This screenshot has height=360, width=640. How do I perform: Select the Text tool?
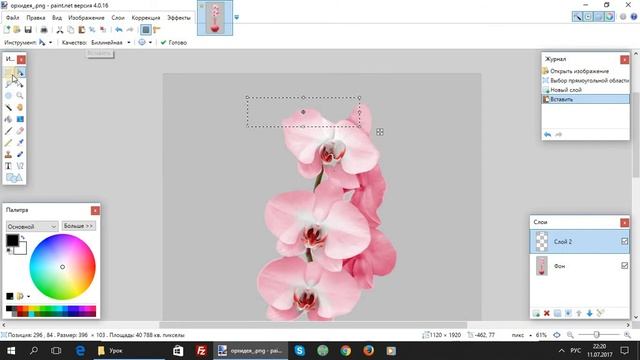point(9,166)
